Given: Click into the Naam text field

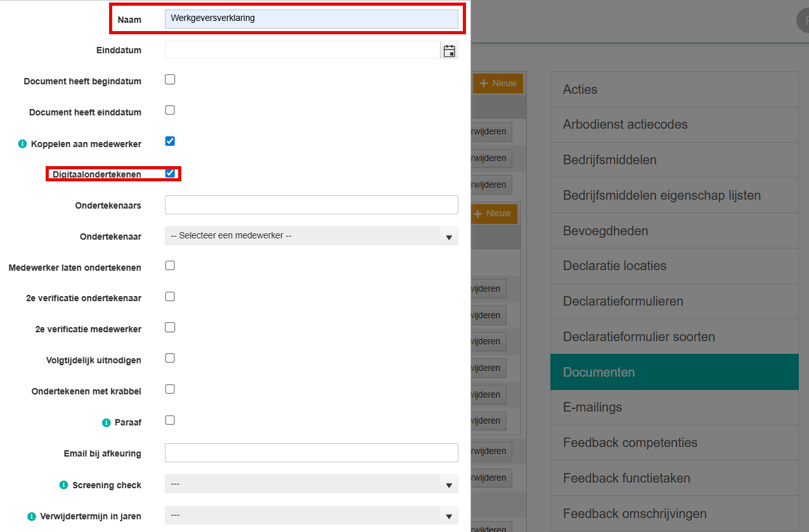Looking at the screenshot, I should coord(311,18).
